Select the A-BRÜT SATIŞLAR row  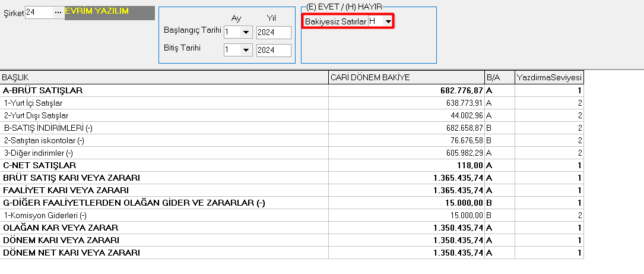tap(292, 90)
